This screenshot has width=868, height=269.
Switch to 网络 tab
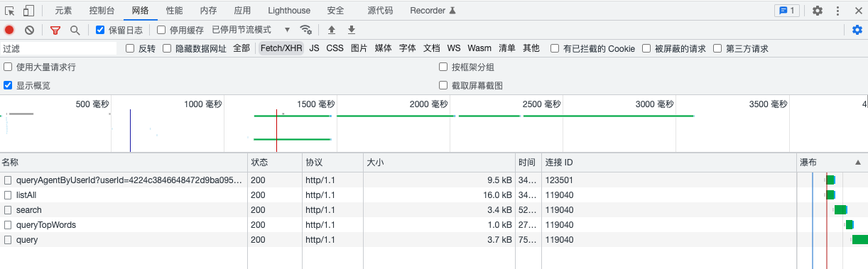click(140, 11)
